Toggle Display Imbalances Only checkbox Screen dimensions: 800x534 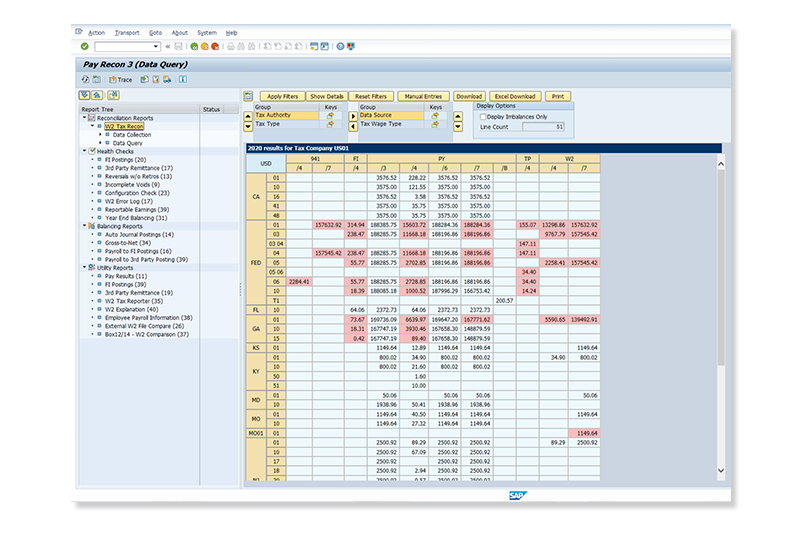[483, 117]
